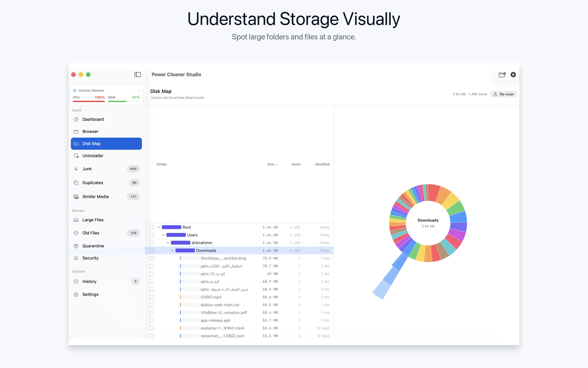Viewport: 588px width, 368px height.
Task: Tick the checkbox for Downloads row
Action: tap(152, 250)
